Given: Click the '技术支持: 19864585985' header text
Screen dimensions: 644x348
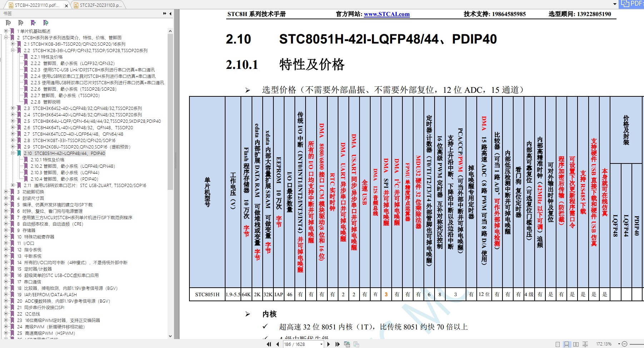Looking at the screenshot, I should pos(495,14).
